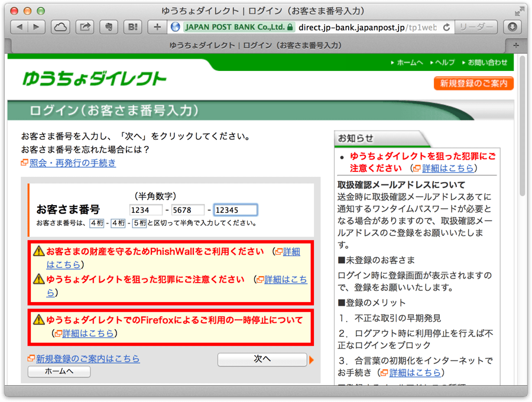
Task: Click the 次へ button
Action: 262,359
